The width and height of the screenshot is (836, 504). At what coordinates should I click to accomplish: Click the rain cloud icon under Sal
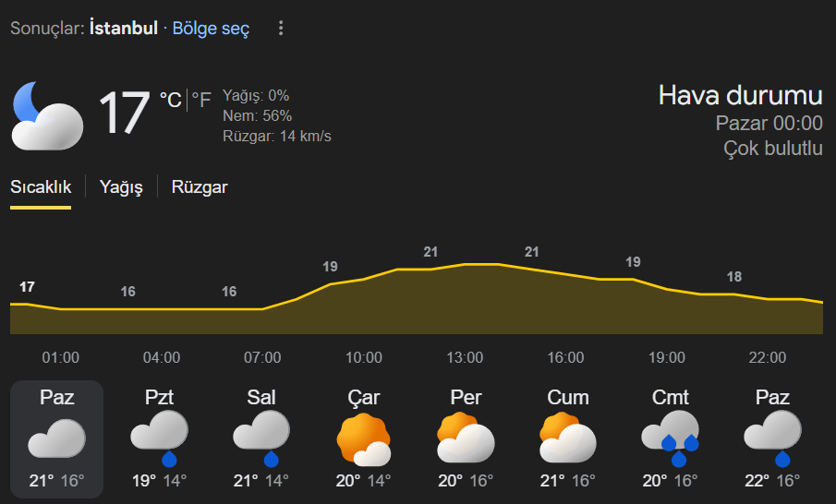point(261,438)
